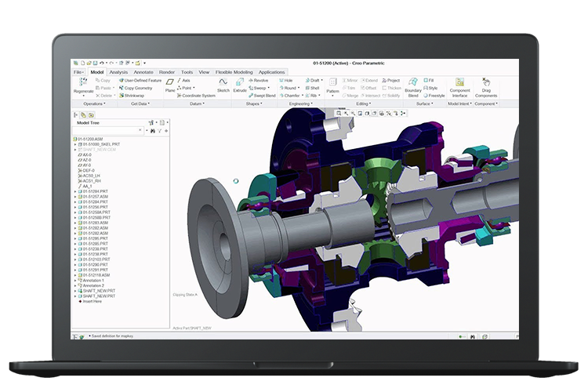Screen dimensions: 588x392
Task: Switch to the Analysis ribbon tab
Action: (x=119, y=72)
